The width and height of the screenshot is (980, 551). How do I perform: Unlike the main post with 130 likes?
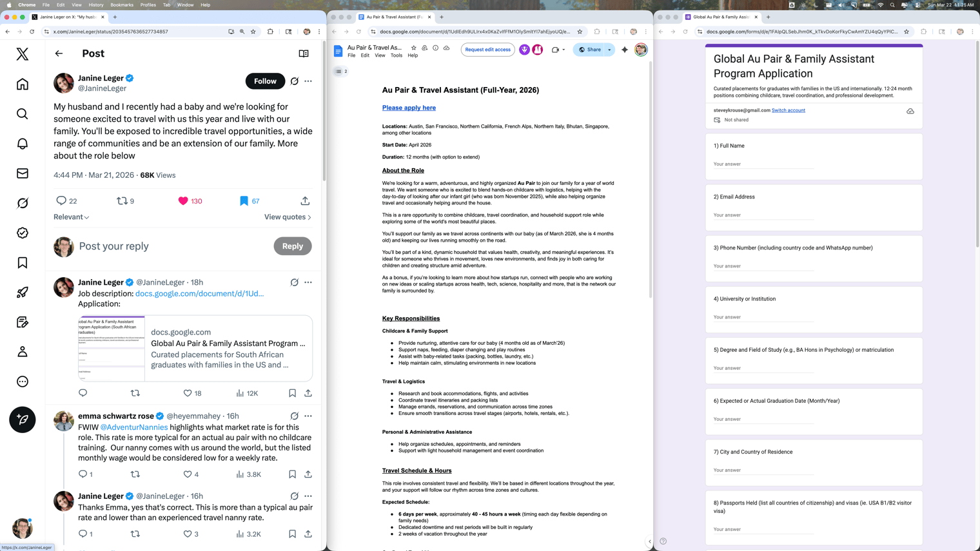coord(183,201)
